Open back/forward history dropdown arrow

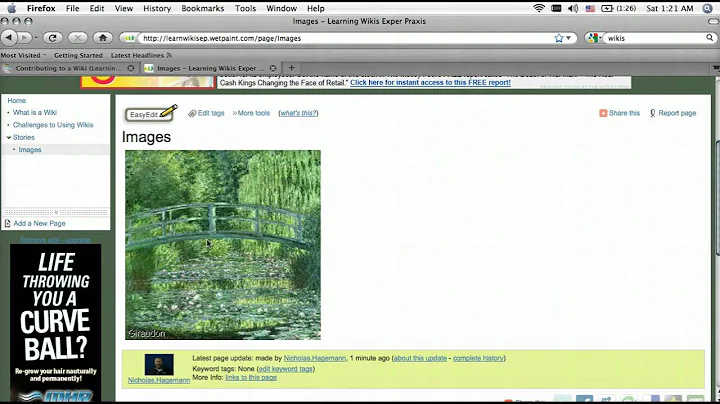pos(36,38)
